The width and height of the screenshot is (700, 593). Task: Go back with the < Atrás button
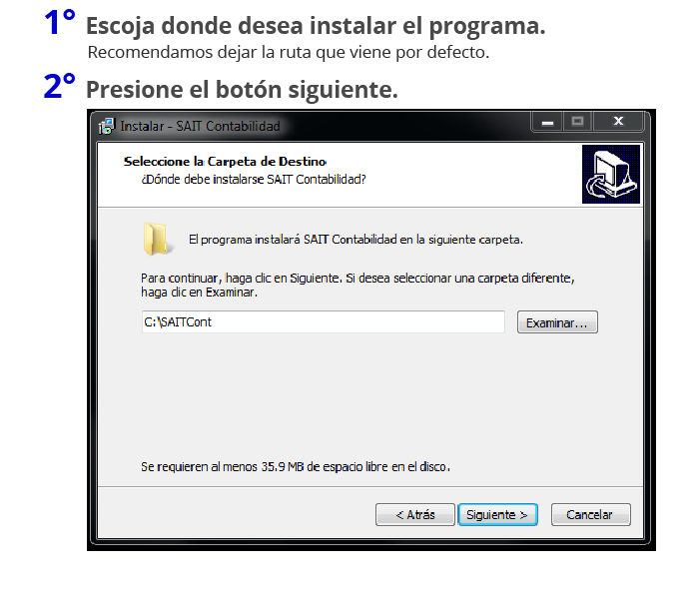tap(415, 514)
